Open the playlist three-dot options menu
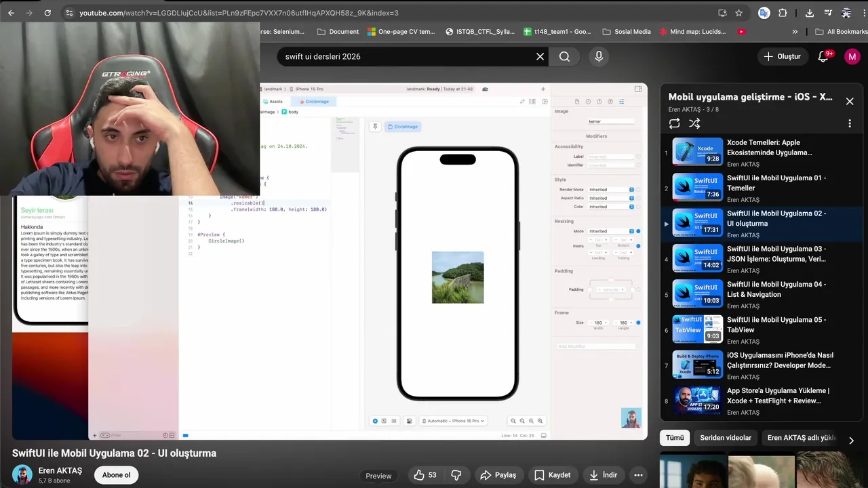This screenshot has height=488, width=868. click(850, 123)
